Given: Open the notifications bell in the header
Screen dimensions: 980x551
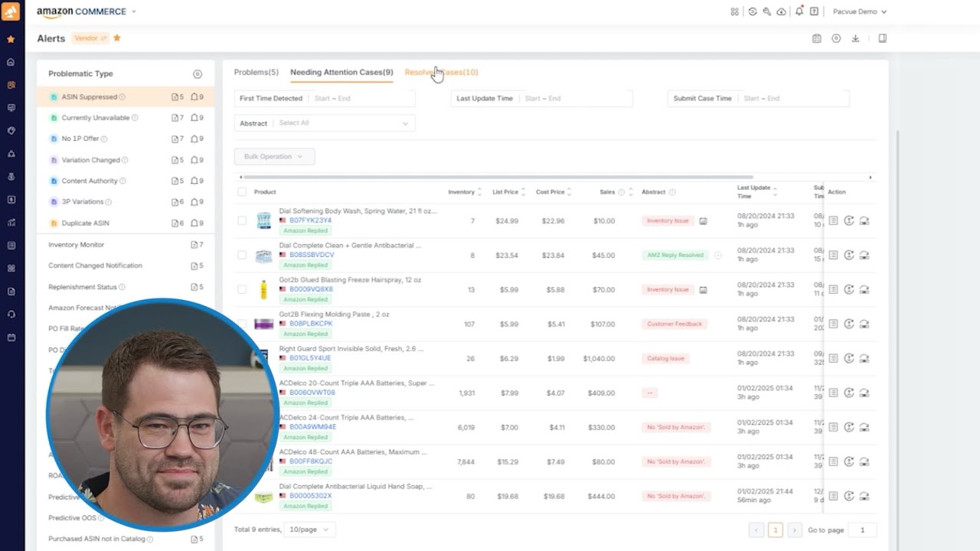Looking at the screenshot, I should (x=799, y=11).
